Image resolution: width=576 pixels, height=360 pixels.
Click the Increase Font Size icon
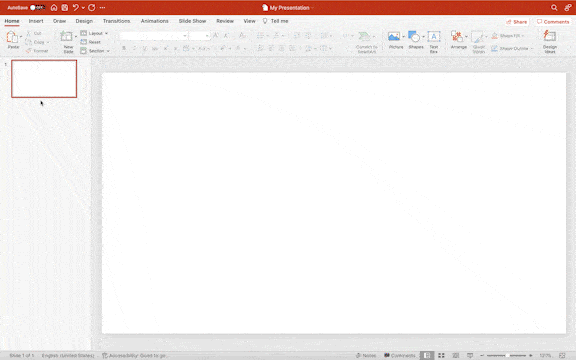(216, 36)
